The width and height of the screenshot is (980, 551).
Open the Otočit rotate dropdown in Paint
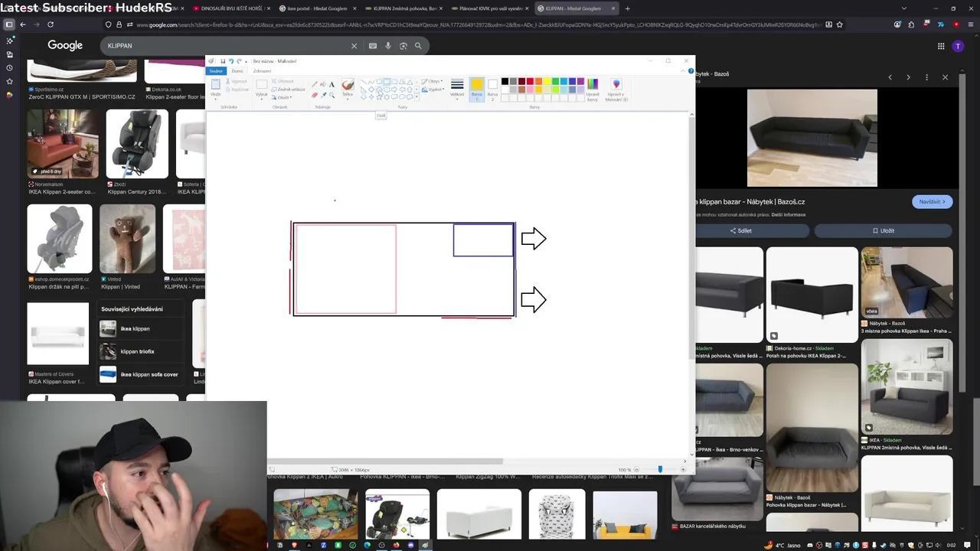click(281, 97)
